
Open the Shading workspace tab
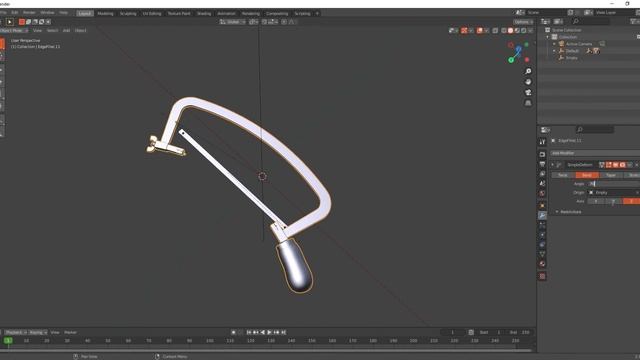(x=204, y=13)
